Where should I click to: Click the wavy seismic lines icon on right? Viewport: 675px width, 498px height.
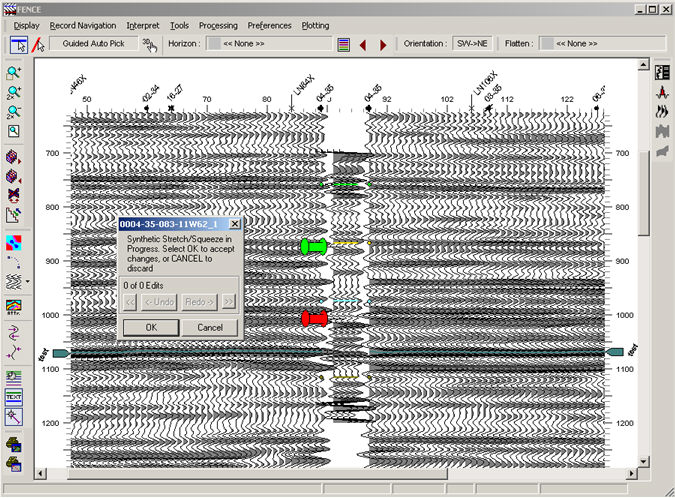662,112
